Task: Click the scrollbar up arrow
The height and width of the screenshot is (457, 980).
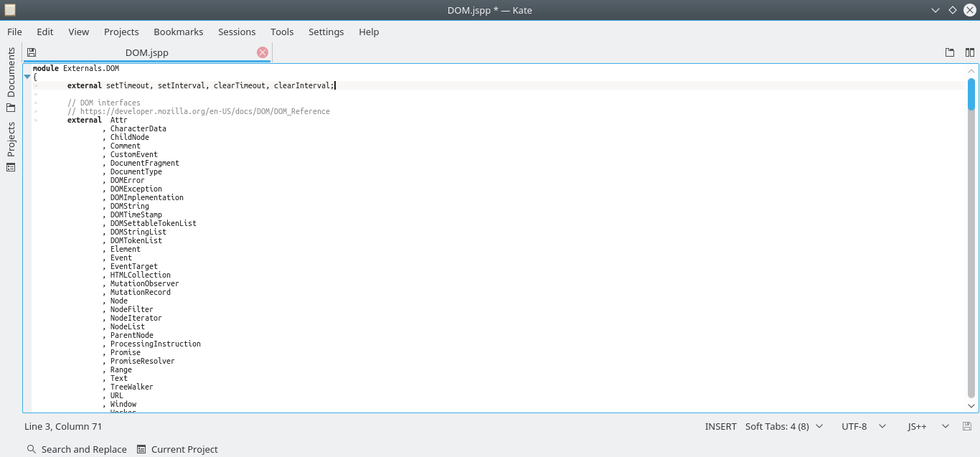Action: point(971,71)
